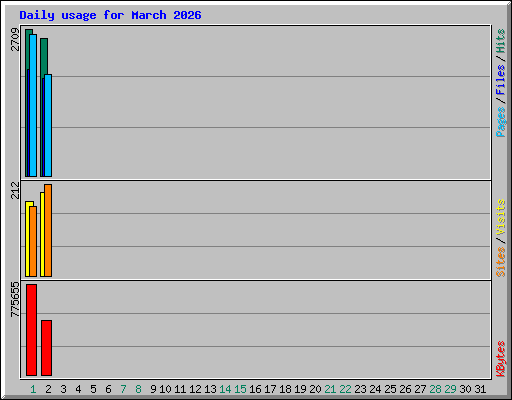Click green weekend day label 29

click(450, 389)
